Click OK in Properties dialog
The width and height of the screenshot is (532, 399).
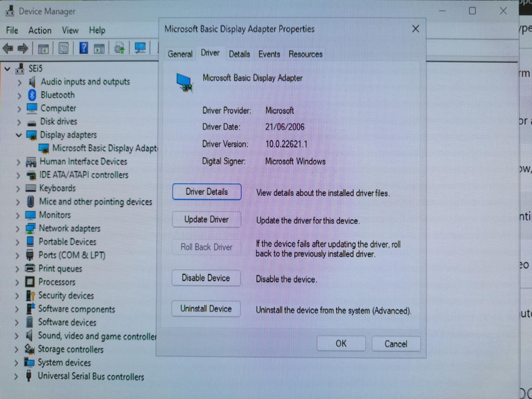[341, 344]
